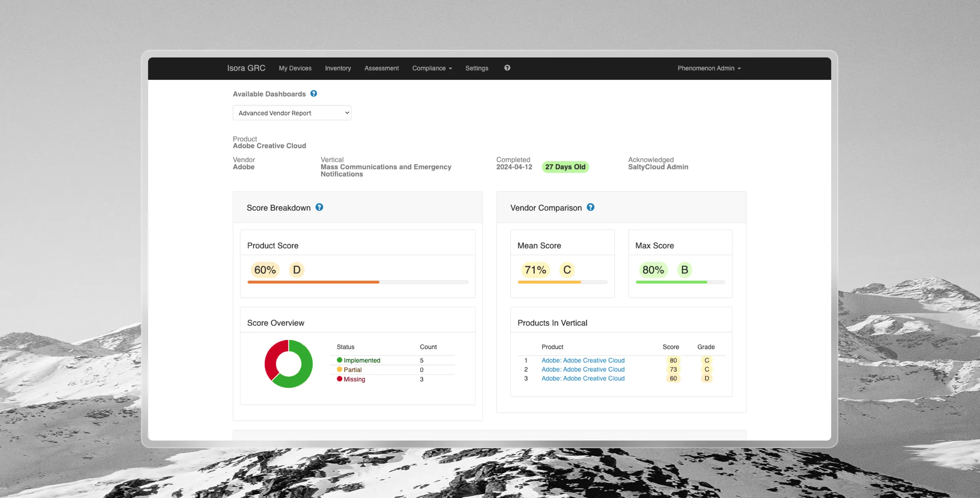980x498 pixels.
Task: Open the Phenomenon Admin user menu
Action: point(709,68)
